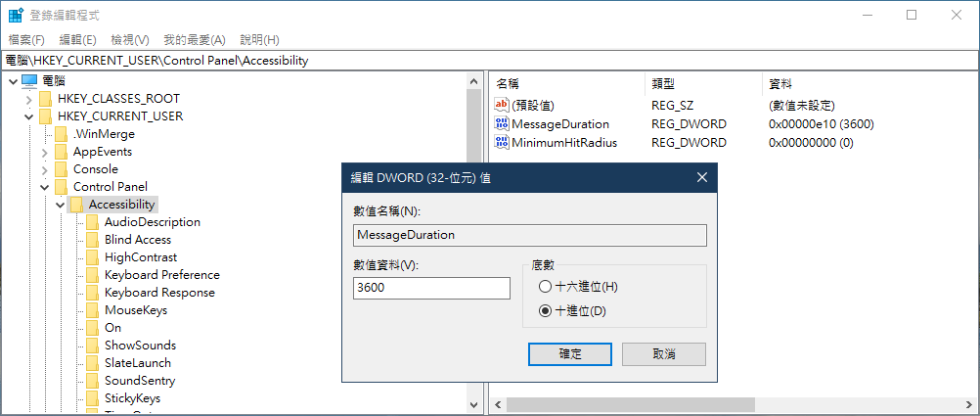
Task: Click the 電腦 computer icon in tree
Action: [29, 81]
